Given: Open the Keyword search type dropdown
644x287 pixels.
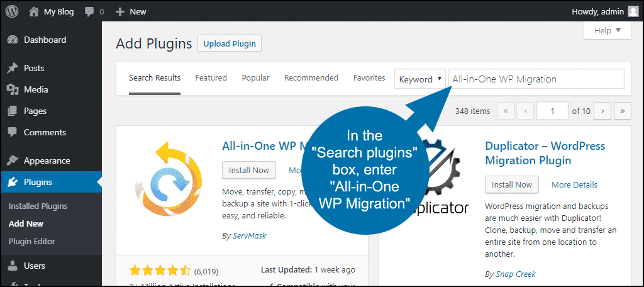Looking at the screenshot, I should 419,79.
